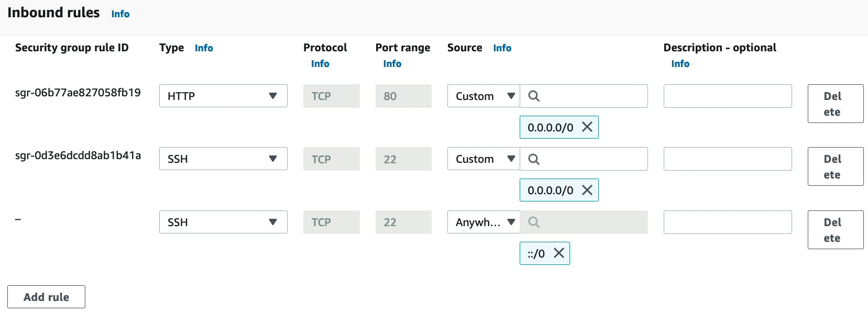868x313 pixels.
Task: Open Info link beside Inbound rules heading
Action: coord(120,14)
